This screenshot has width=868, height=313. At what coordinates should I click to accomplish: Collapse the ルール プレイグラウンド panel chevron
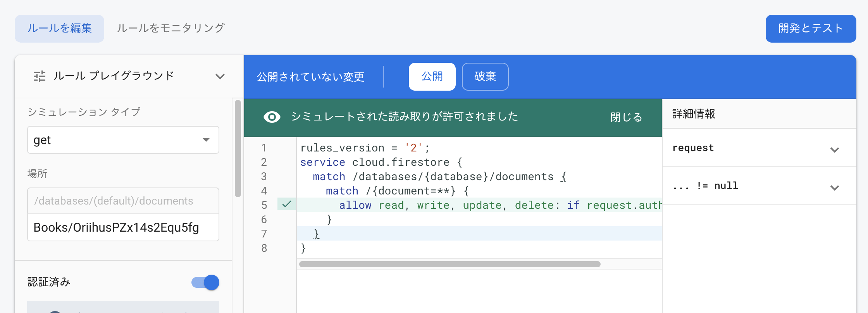pyautogui.click(x=220, y=76)
